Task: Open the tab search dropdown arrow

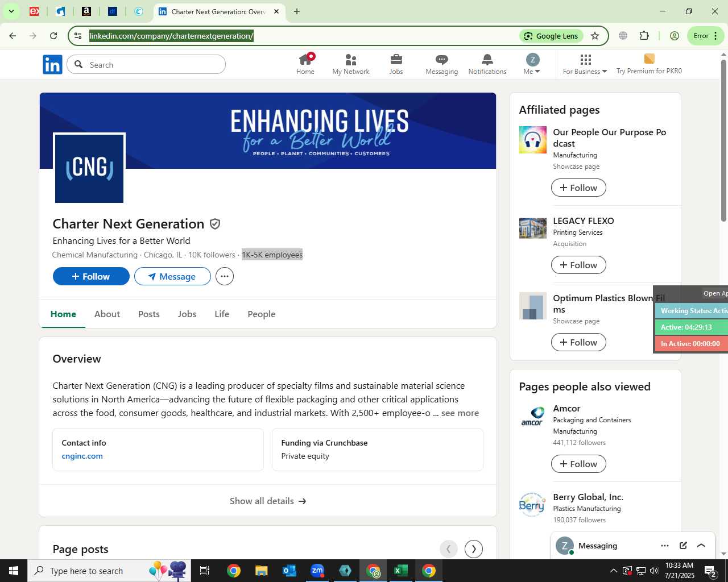Action: (11, 11)
